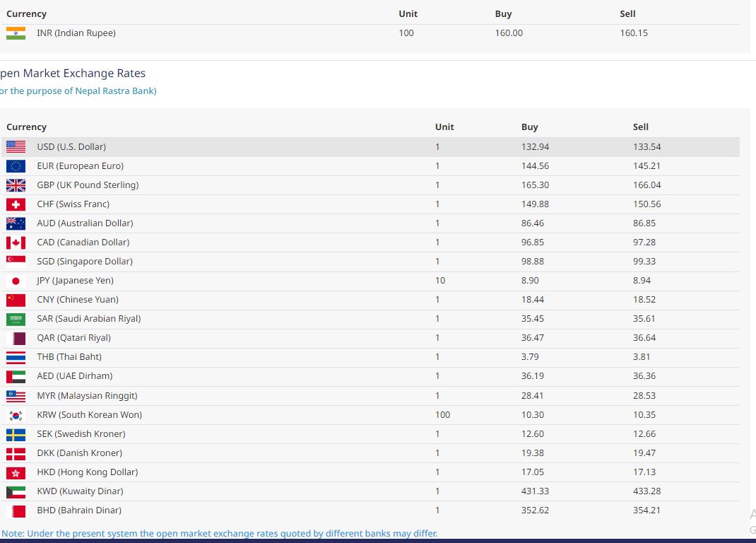The image size is (756, 543).
Task: Click the USD (U.S. Dollar) row label
Action: [x=71, y=147]
